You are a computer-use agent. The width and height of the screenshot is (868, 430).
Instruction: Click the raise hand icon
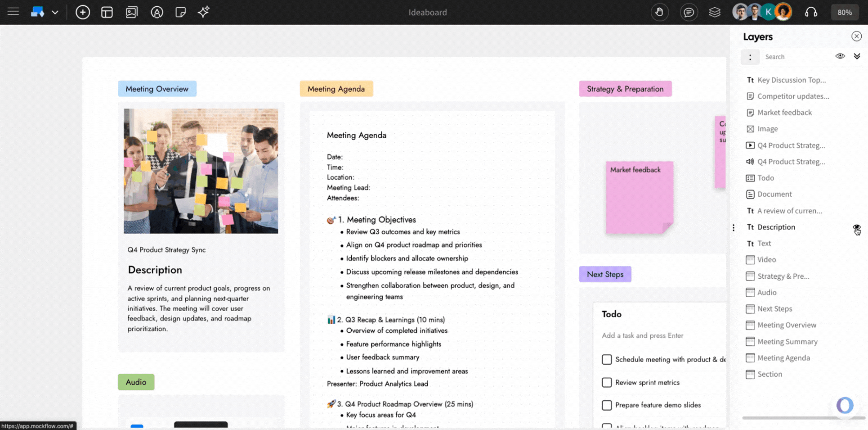[660, 12]
